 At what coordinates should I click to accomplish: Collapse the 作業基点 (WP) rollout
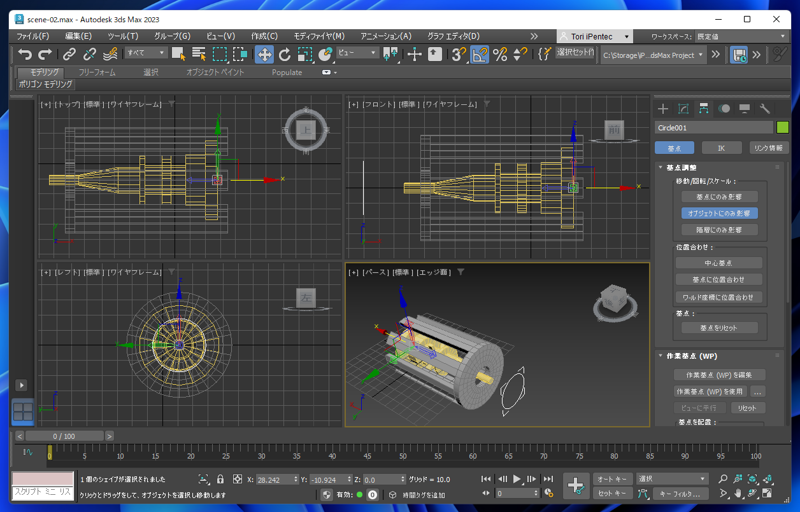click(691, 356)
